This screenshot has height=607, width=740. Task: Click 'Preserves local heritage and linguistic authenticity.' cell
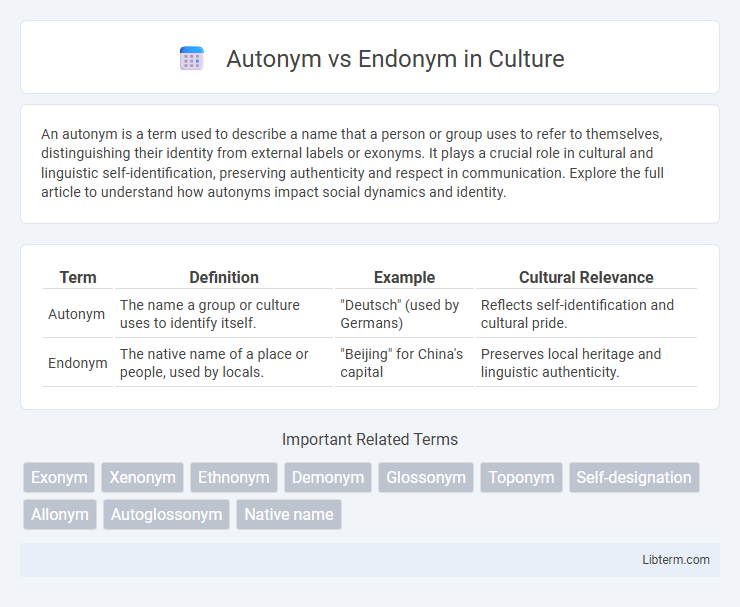click(x=586, y=363)
